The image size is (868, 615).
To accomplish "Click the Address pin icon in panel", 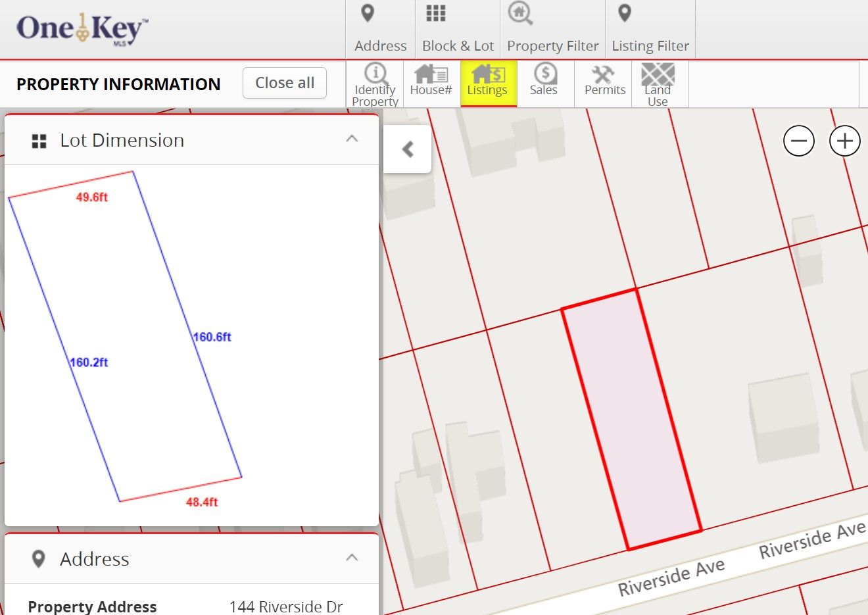I will pyautogui.click(x=39, y=559).
